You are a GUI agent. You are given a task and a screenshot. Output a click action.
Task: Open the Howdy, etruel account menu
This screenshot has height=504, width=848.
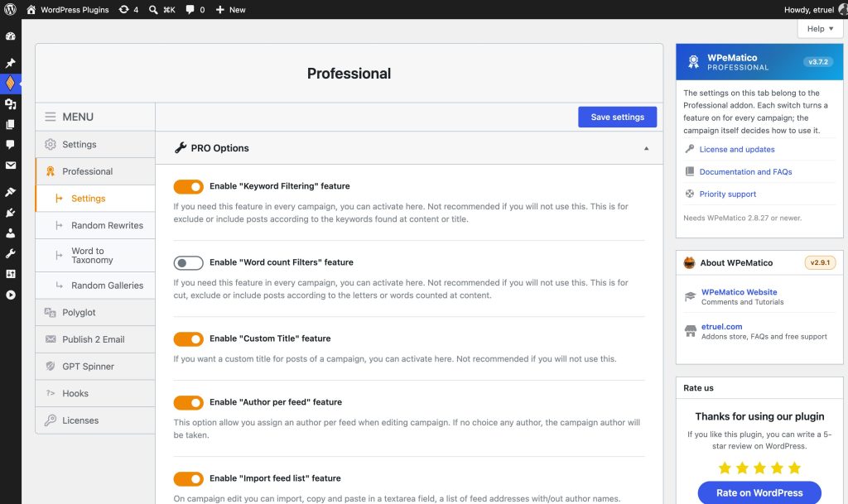(x=815, y=10)
